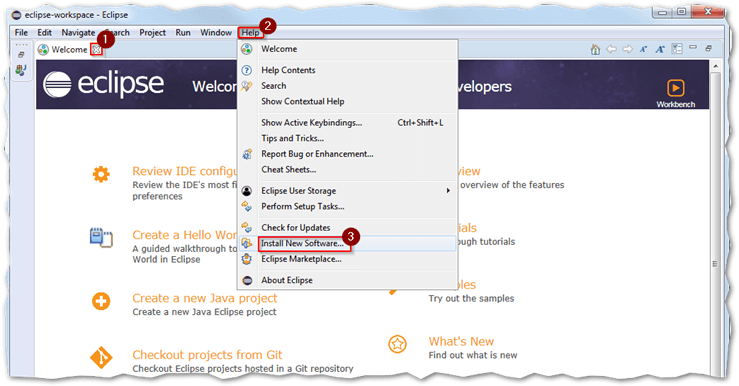Click the reduce font size icon

pos(643,49)
